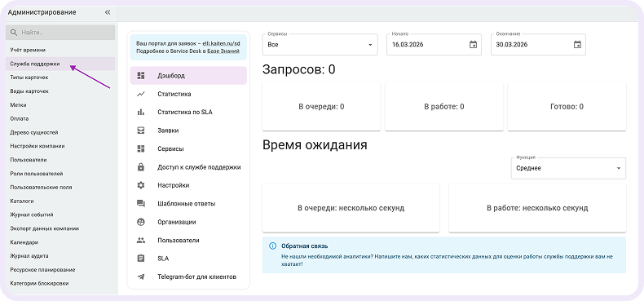Open Telegram-бот для клиентов

(188, 277)
